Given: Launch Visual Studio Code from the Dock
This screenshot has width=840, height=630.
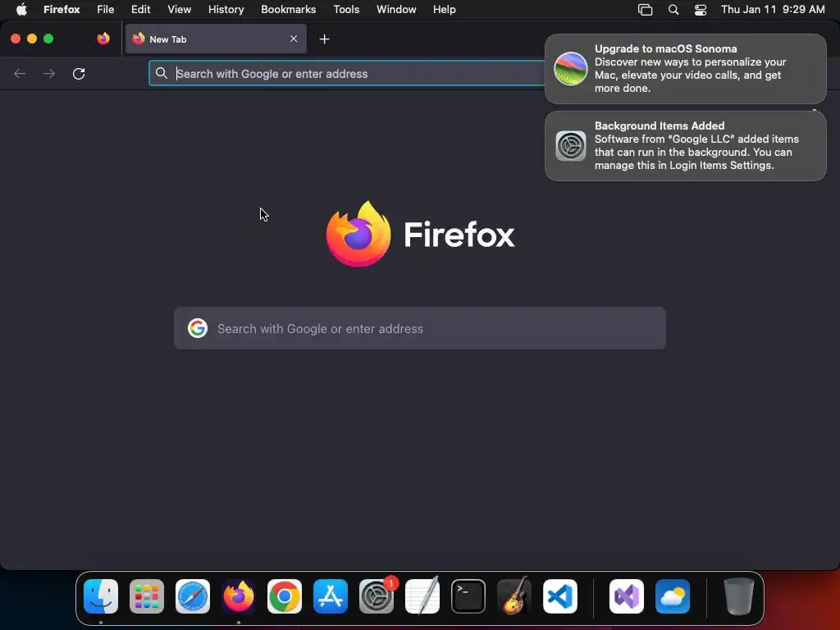Looking at the screenshot, I should (x=559, y=596).
